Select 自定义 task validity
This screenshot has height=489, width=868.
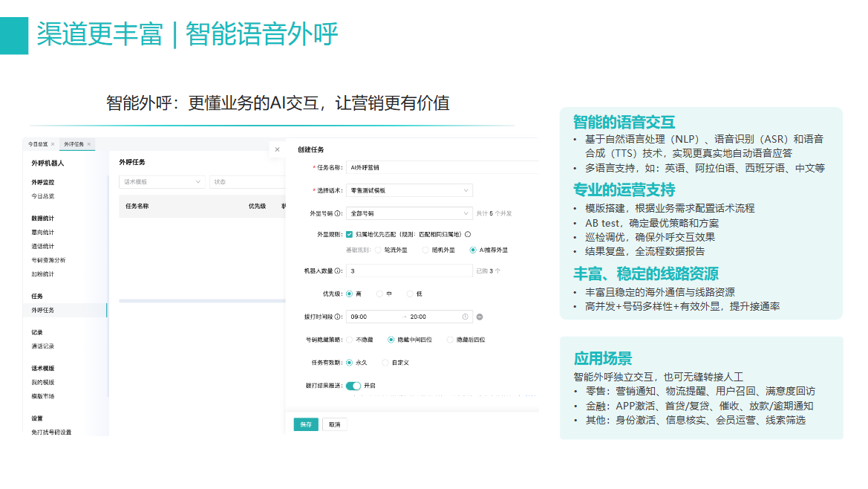(385, 363)
